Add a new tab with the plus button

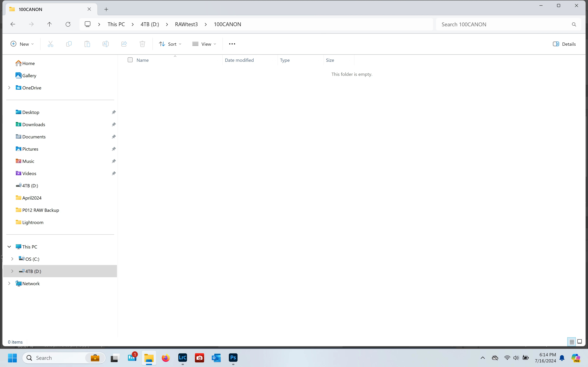point(106,9)
